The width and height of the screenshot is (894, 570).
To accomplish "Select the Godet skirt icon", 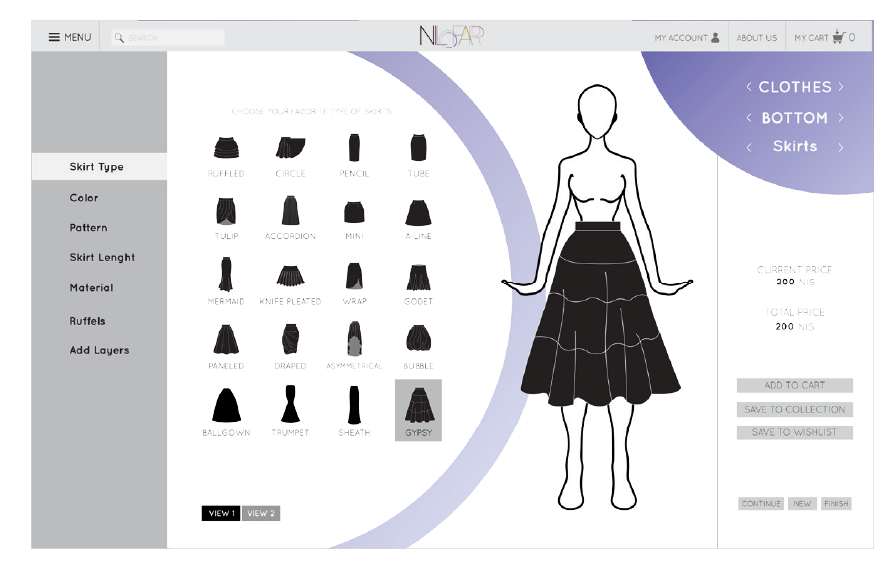I will (418, 277).
